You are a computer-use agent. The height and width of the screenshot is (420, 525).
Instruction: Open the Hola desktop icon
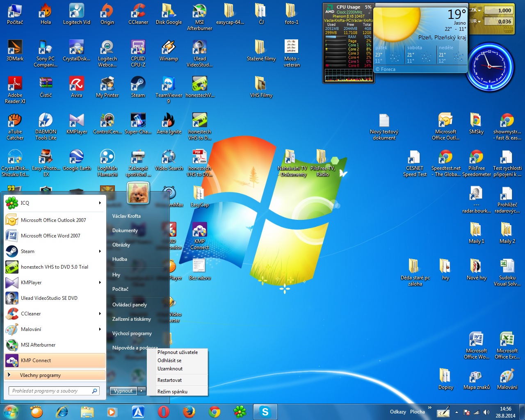(46, 14)
